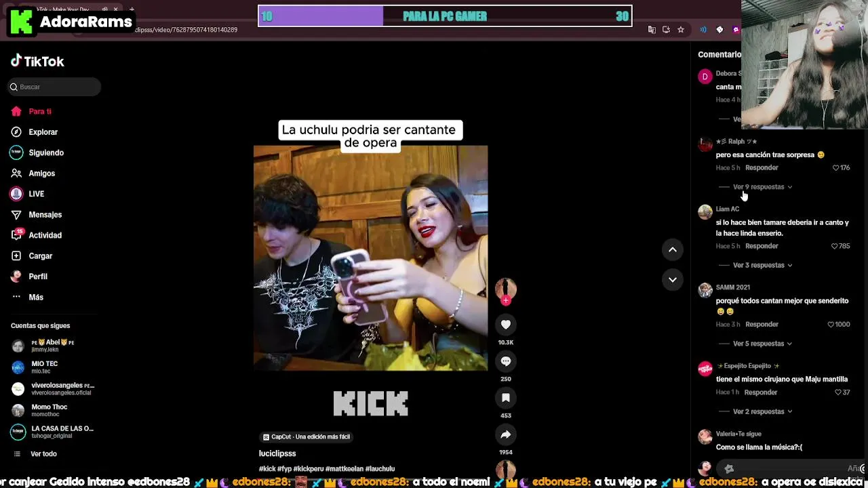The width and height of the screenshot is (868, 488).
Task: Reply to Espejito Espejito's comment
Action: (760, 392)
